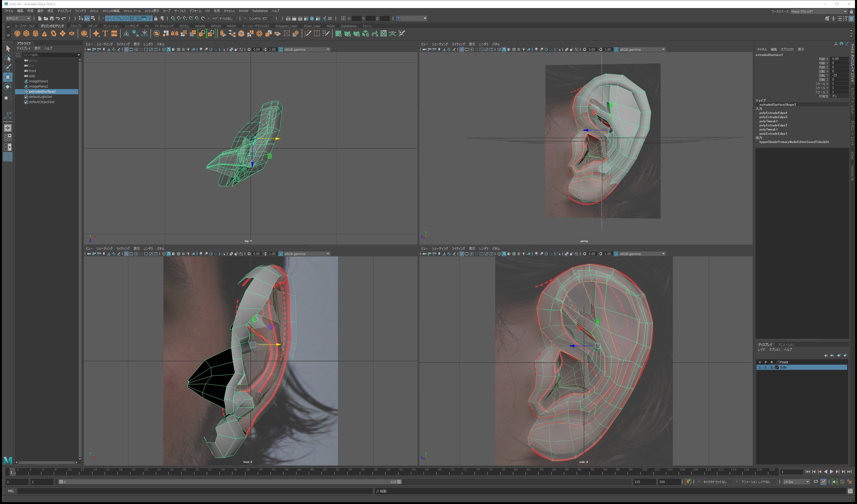
Task: Create a polygon sphere from the shelf
Action: tap(17, 33)
